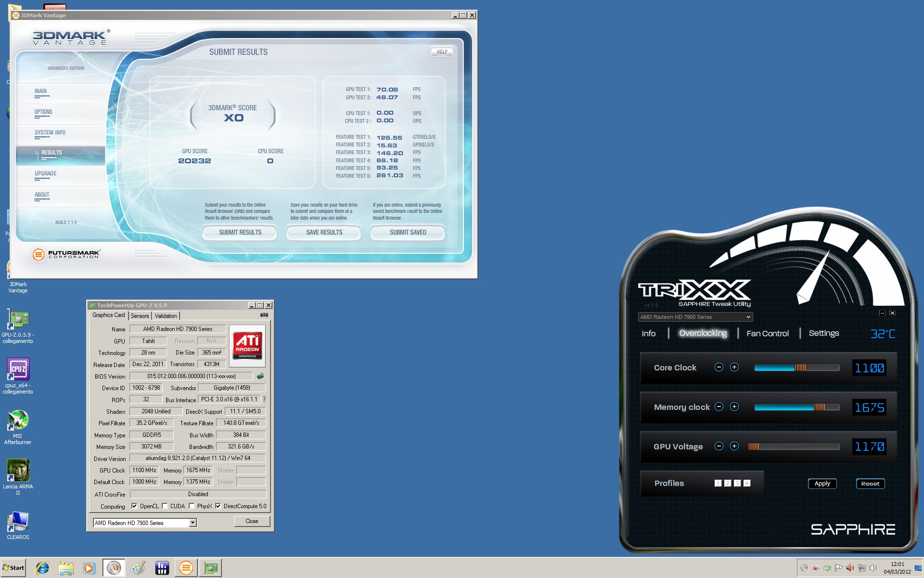Screen dimensions: 924x578
Task: Open Action Center flag tray icon
Action: (x=839, y=568)
